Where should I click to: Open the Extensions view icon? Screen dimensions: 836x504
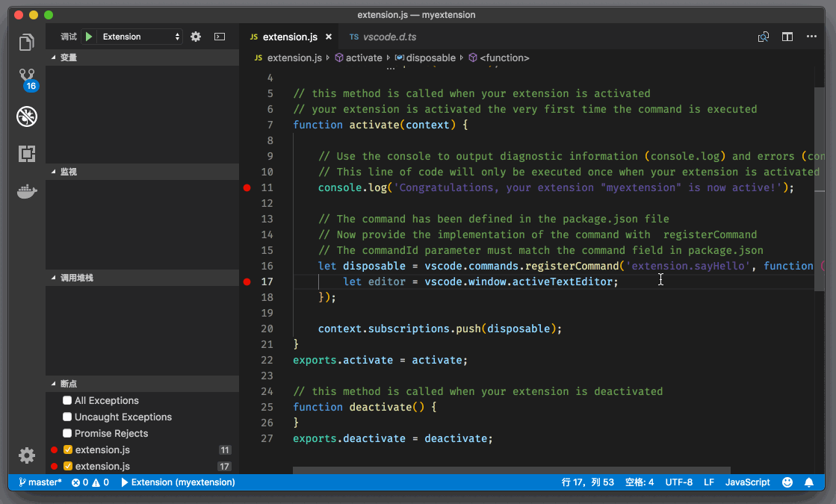coord(27,154)
